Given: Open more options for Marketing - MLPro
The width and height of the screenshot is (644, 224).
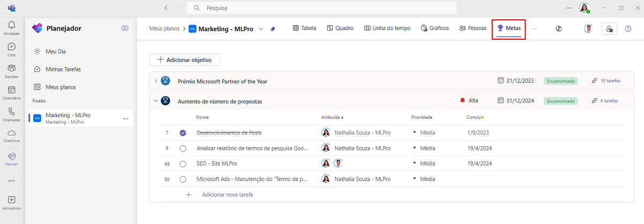Looking at the screenshot, I should tap(126, 118).
